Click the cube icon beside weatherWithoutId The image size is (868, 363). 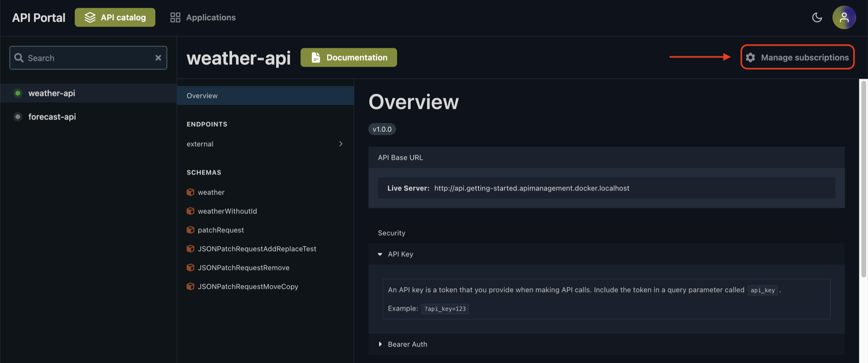pyautogui.click(x=190, y=211)
